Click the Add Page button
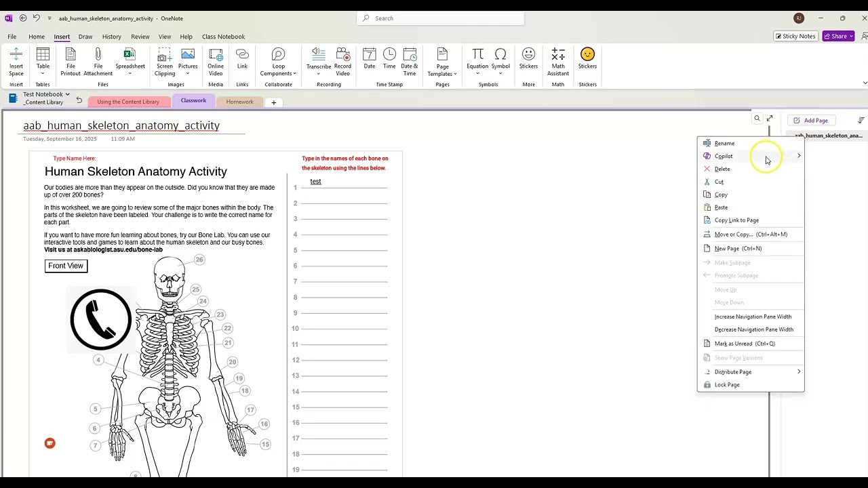The image size is (868, 488). coord(811,121)
